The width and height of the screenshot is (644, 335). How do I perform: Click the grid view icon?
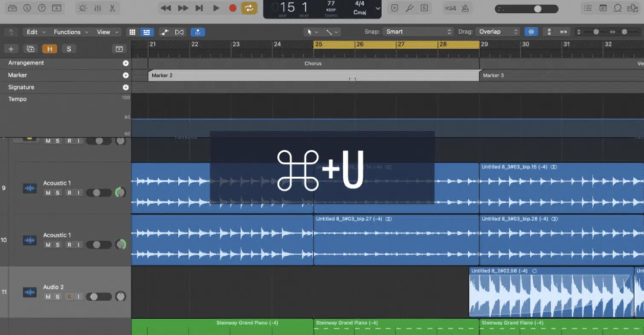click(132, 32)
